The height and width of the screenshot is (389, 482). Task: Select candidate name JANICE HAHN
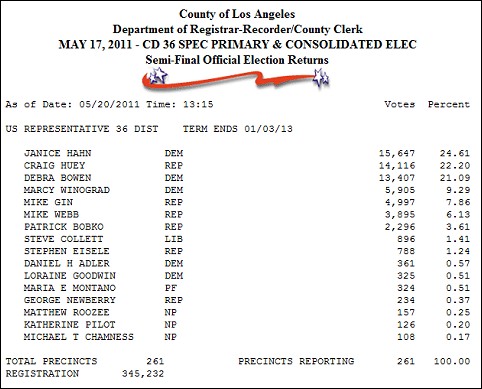57,153
